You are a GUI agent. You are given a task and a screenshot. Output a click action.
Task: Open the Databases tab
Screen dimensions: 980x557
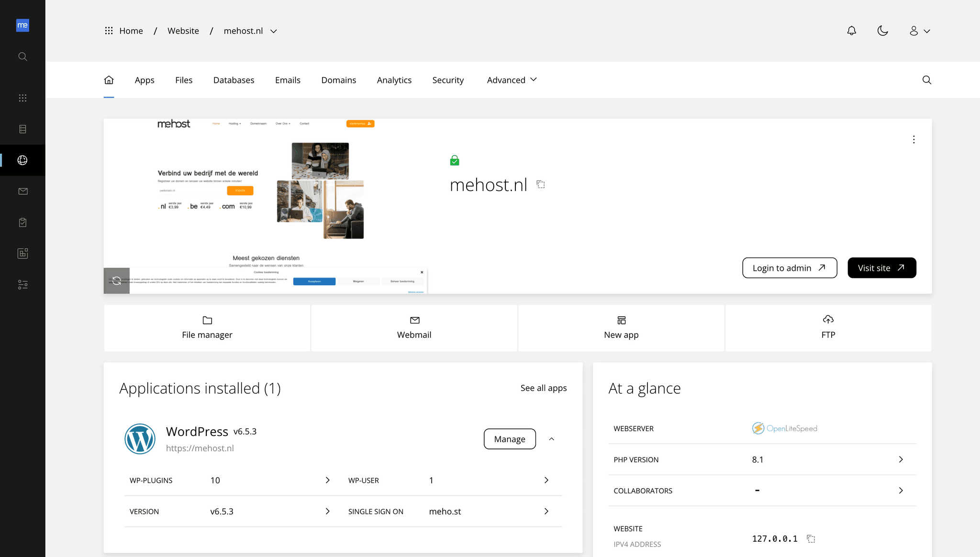[234, 80]
